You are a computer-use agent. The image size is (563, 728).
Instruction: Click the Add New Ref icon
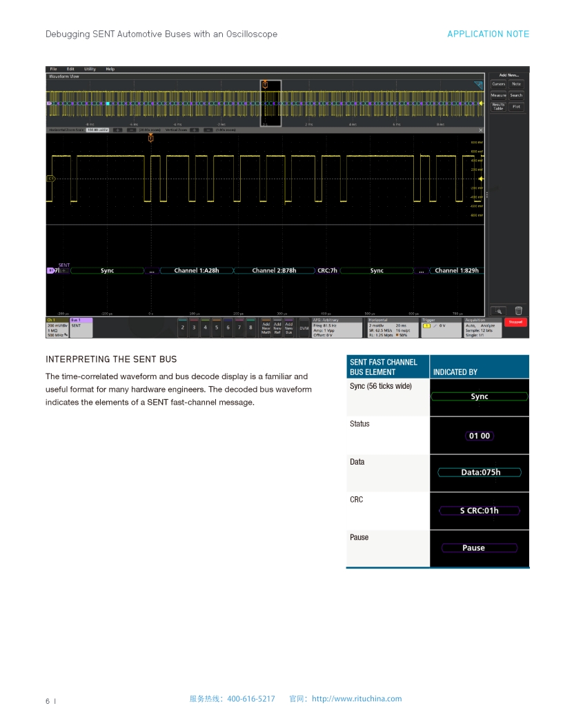(x=277, y=327)
